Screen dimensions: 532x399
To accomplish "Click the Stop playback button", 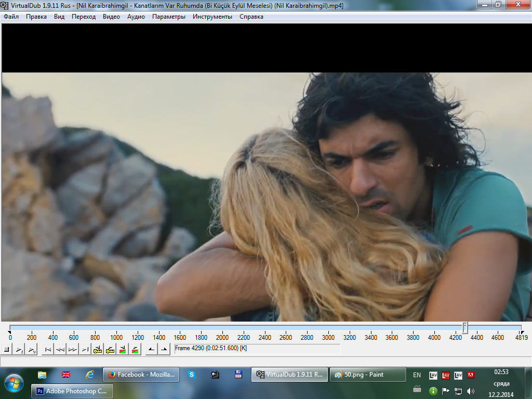I will pos(7,350).
